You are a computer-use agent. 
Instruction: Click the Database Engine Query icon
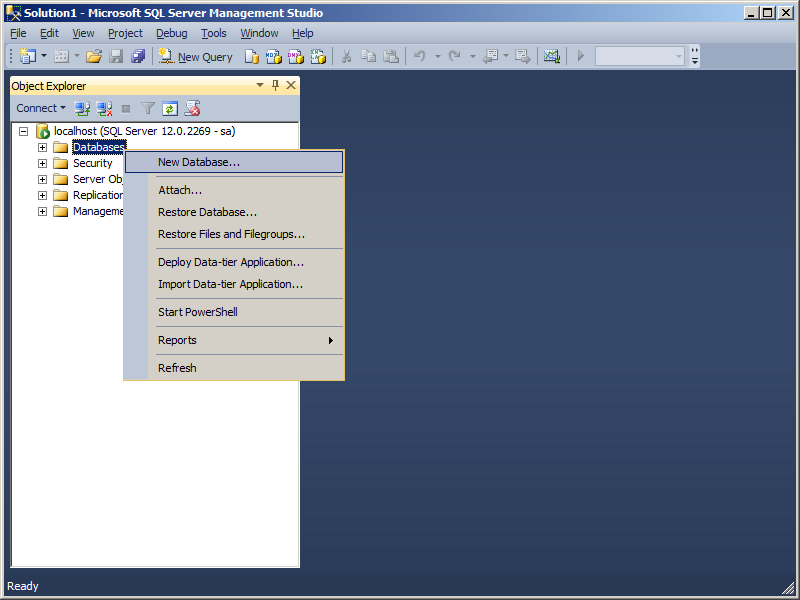[253, 57]
